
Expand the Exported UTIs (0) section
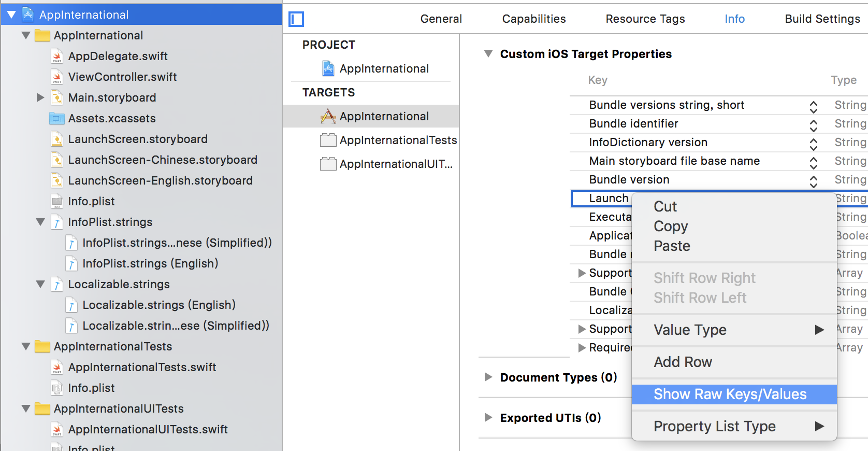(x=488, y=417)
